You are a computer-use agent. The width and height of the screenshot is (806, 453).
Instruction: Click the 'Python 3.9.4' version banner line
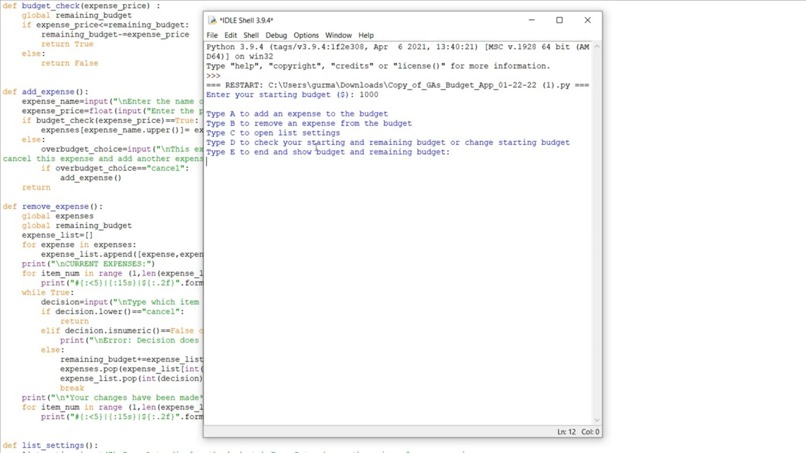(x=397, y=47)
